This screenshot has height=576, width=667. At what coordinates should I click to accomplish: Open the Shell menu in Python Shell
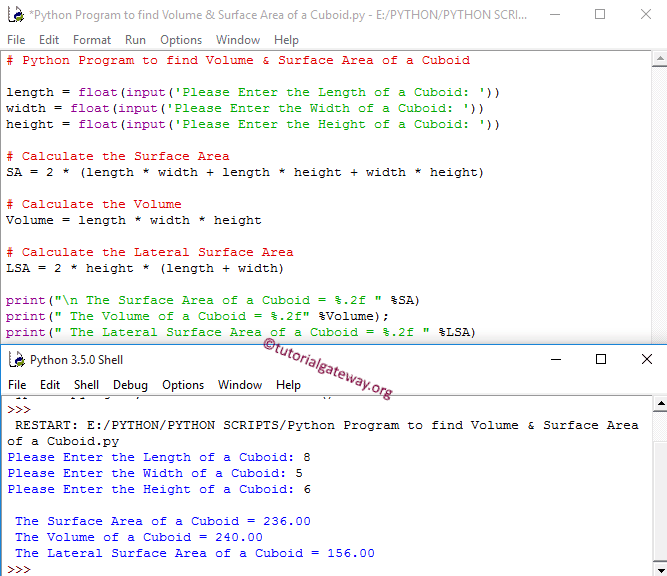pos(86,385)
